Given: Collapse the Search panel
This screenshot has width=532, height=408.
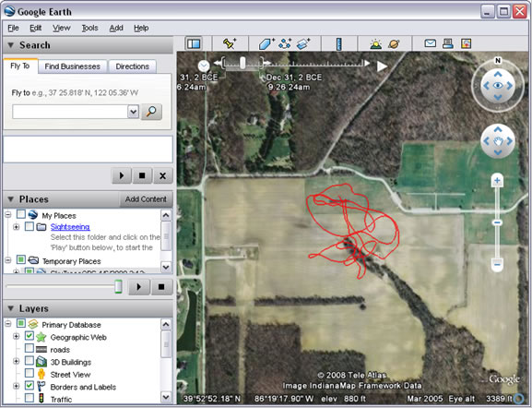Looking at the screenshot, I should [11, 45].
